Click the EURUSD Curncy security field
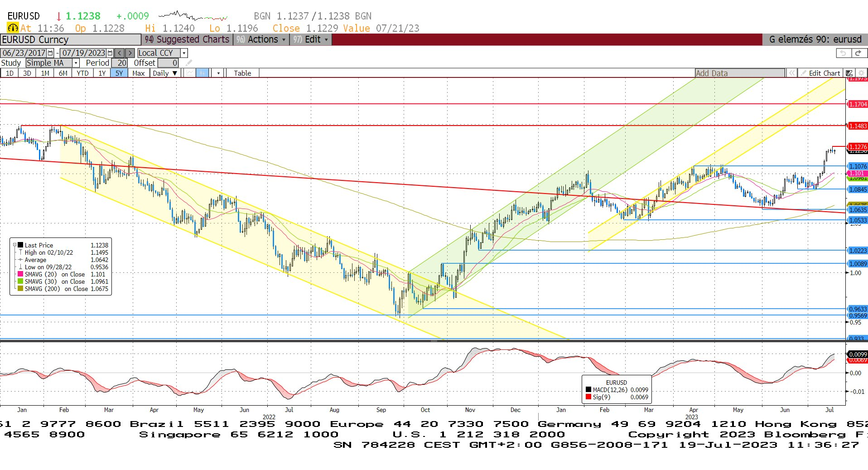 pyautogui.click(x=71, y=39)
